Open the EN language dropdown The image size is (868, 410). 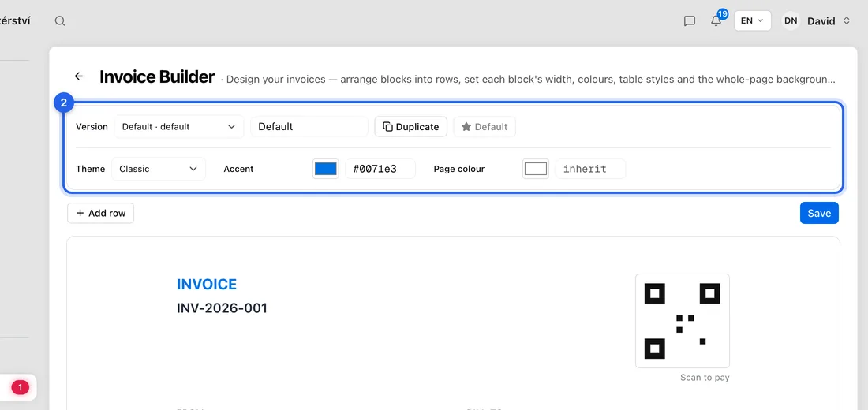(752, 21)
